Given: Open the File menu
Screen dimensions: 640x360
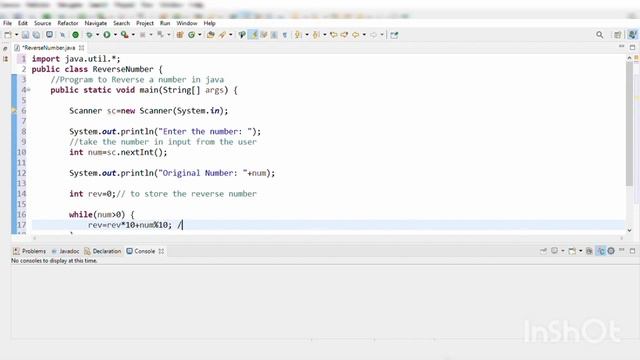Looking at the screenshot, I should 7,23.
